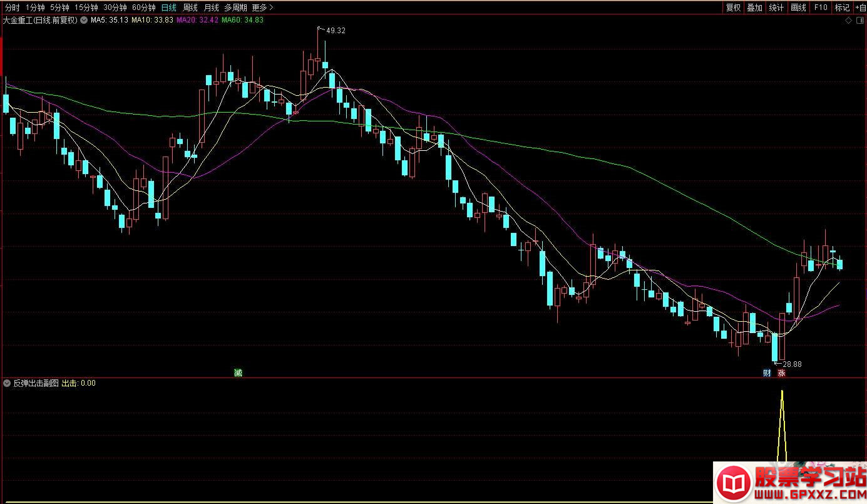The width and height of the screenshot is (867, 504).
Task: Click the 大金重工(日线,前复权) title text
Action: (40, 20)
